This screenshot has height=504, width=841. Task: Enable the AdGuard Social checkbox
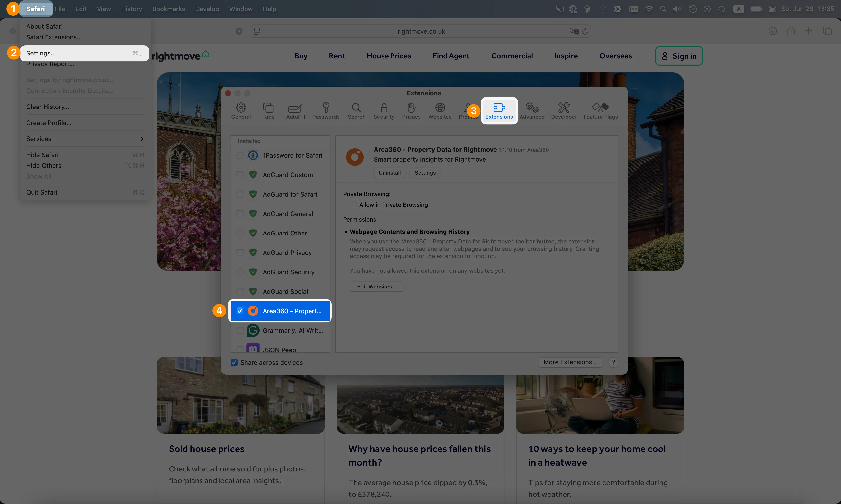[240, 291]
